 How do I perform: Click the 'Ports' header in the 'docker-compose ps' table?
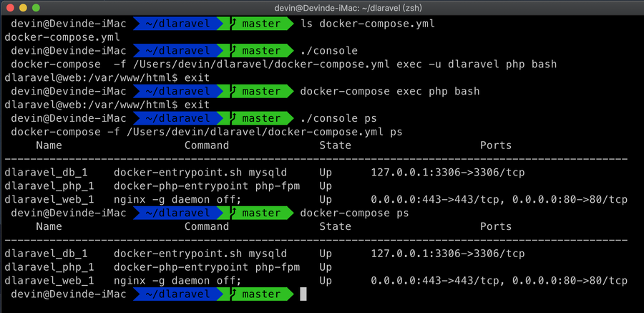(x=496, y=226)
